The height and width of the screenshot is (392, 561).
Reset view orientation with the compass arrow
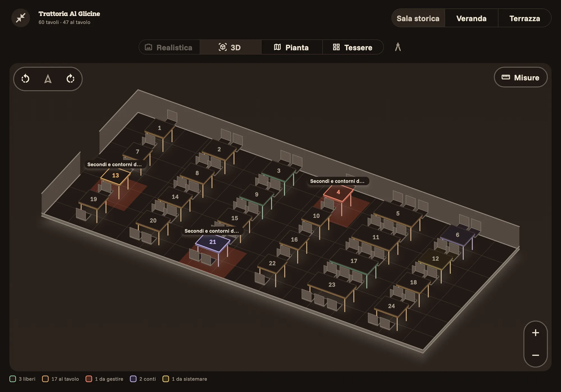click(48, 79)
